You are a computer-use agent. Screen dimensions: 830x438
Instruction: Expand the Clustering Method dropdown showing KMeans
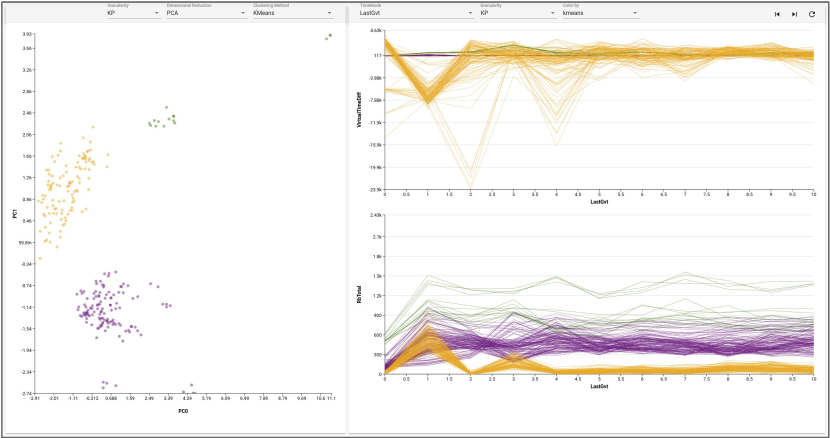[293, 13]
